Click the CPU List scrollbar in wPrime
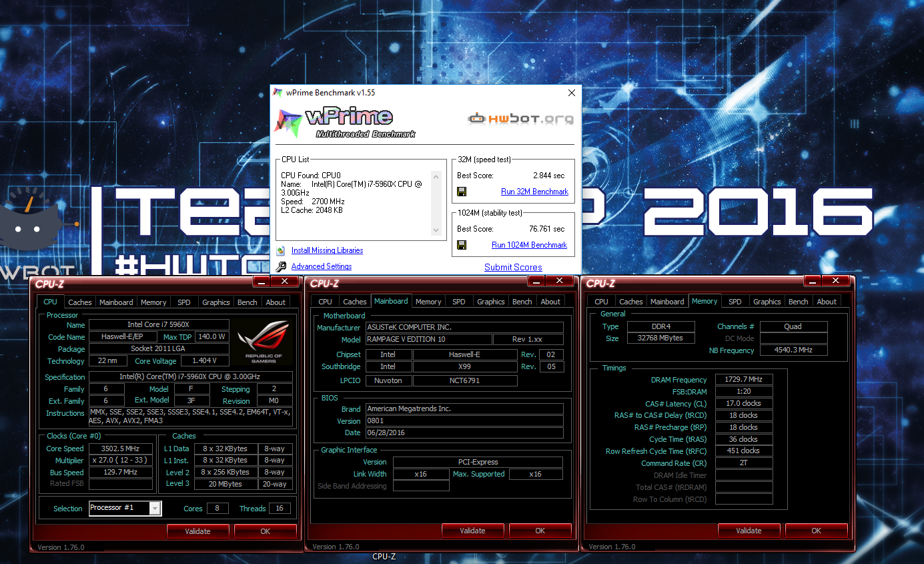 436,203
